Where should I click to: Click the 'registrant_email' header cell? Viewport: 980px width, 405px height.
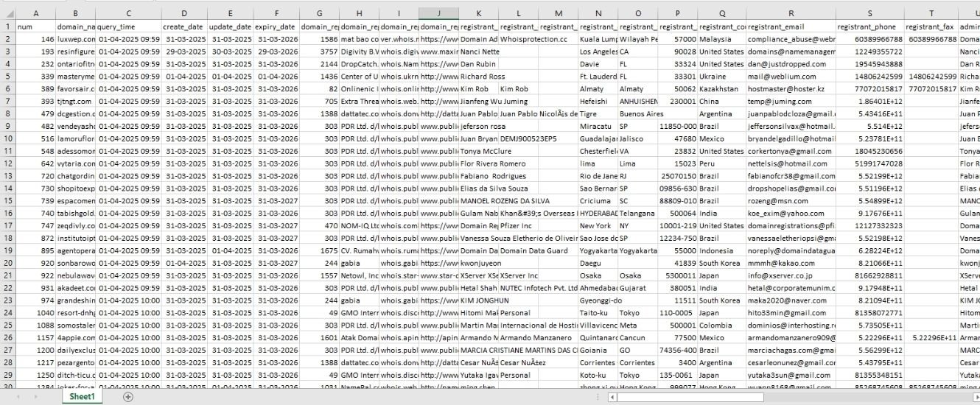click(791, 26)
